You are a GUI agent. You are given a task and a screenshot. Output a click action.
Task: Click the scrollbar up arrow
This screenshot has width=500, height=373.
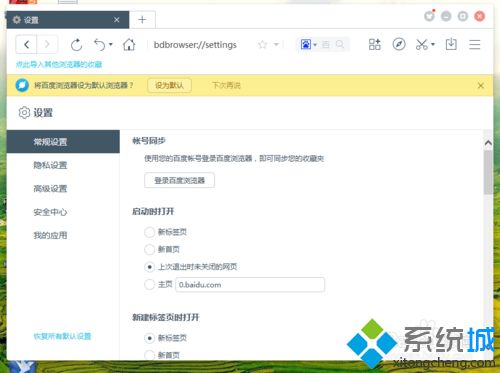(488, 143)
